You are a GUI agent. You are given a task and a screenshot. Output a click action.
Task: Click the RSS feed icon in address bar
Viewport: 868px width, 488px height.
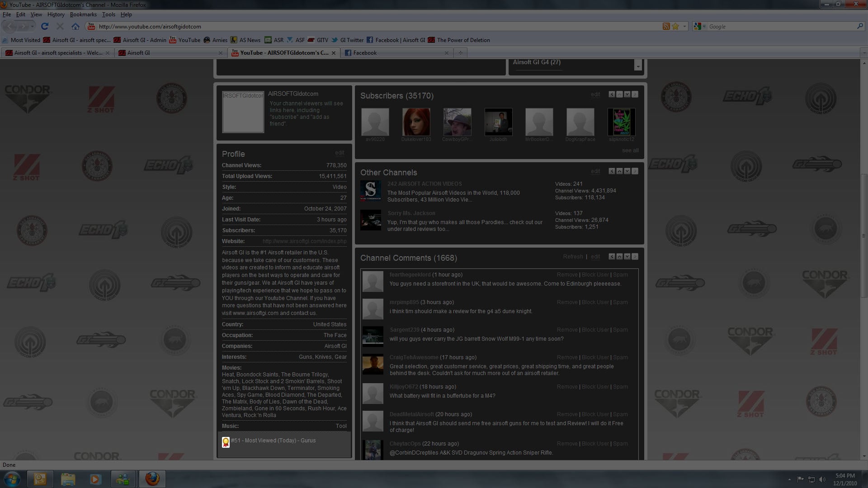666,26
